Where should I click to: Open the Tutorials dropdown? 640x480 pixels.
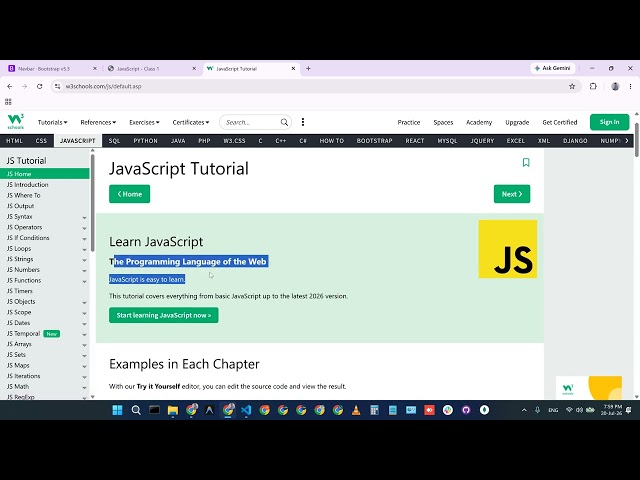tap(53, 122)
